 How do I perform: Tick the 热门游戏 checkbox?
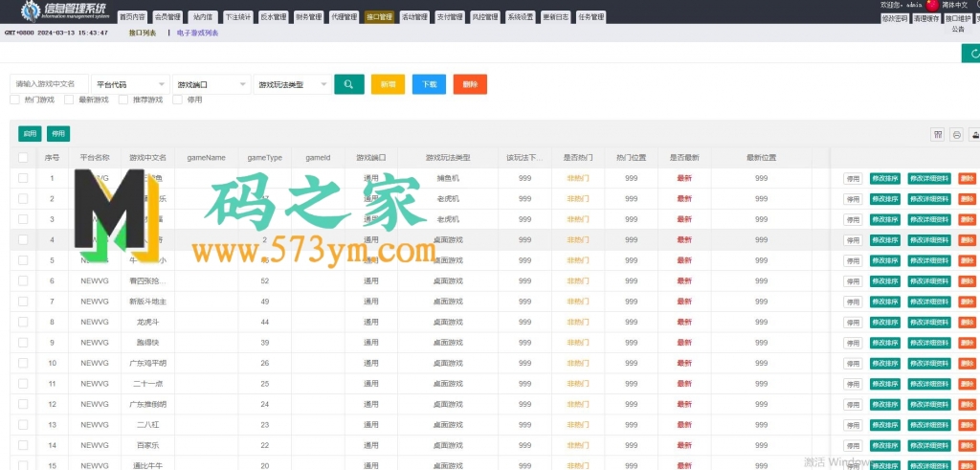click(15, 100)
